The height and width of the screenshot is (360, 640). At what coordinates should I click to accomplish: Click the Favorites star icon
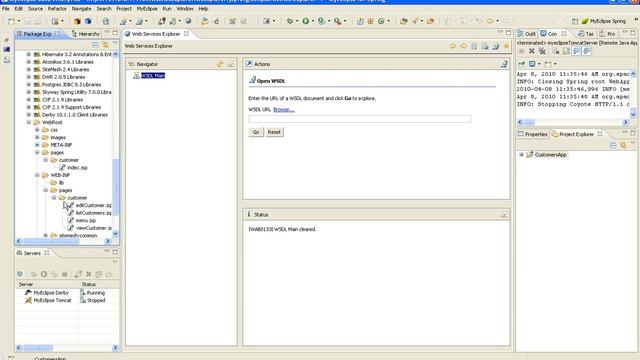click(x=506, y=46)
